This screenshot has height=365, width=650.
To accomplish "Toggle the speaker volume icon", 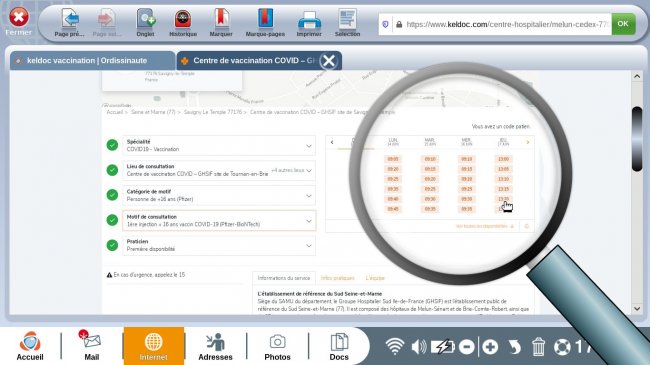I will tap(419, 346).
